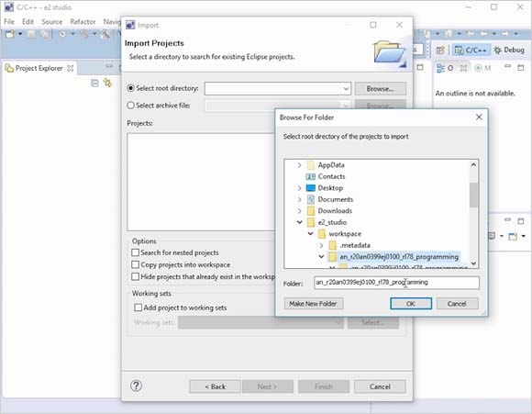Expand the Documents folder node
532x414 pixels.
299,199
